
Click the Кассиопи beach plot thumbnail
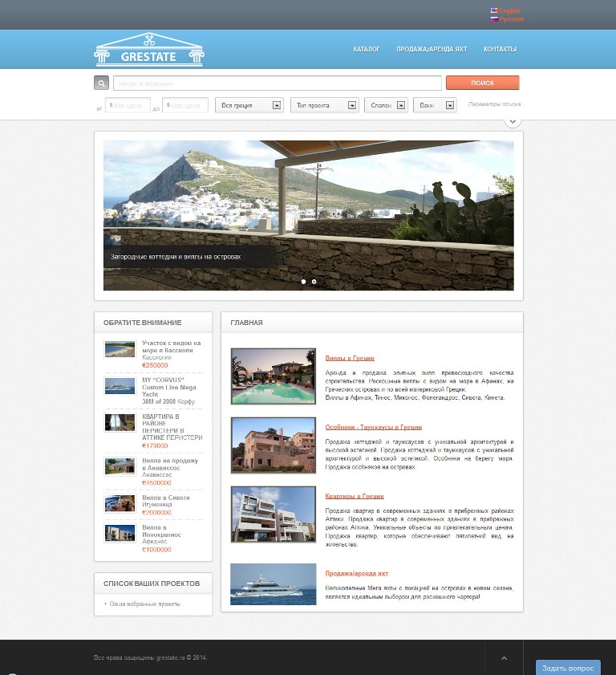click(120, 349)
